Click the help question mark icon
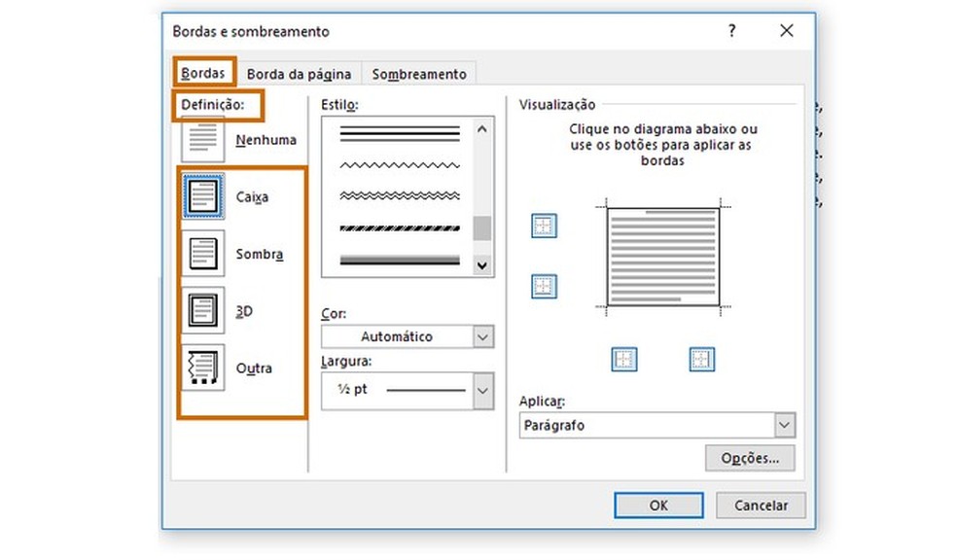The image size is (957, 560). (732, 31)
